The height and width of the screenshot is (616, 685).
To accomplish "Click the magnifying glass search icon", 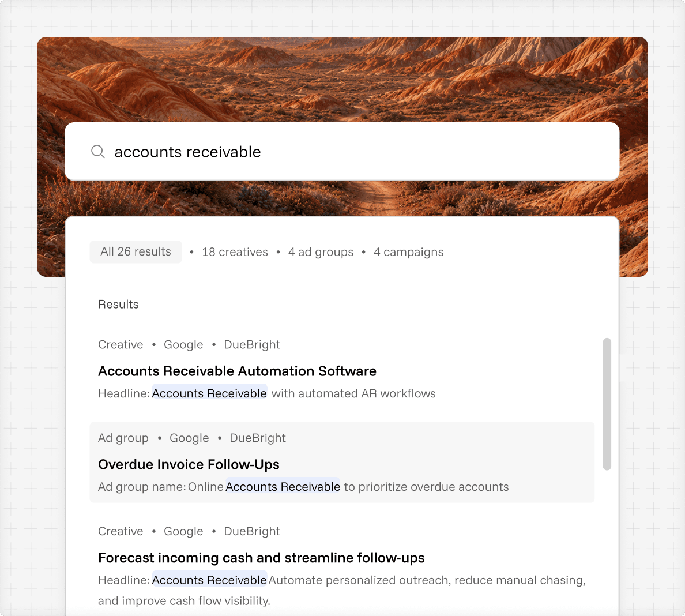I will tap(98, 152).
